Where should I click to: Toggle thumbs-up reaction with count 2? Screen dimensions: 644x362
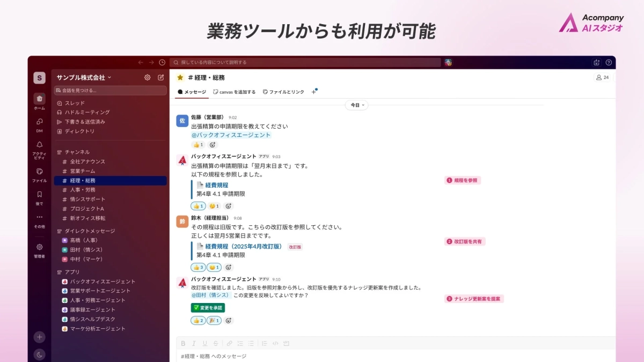(198, 320)
